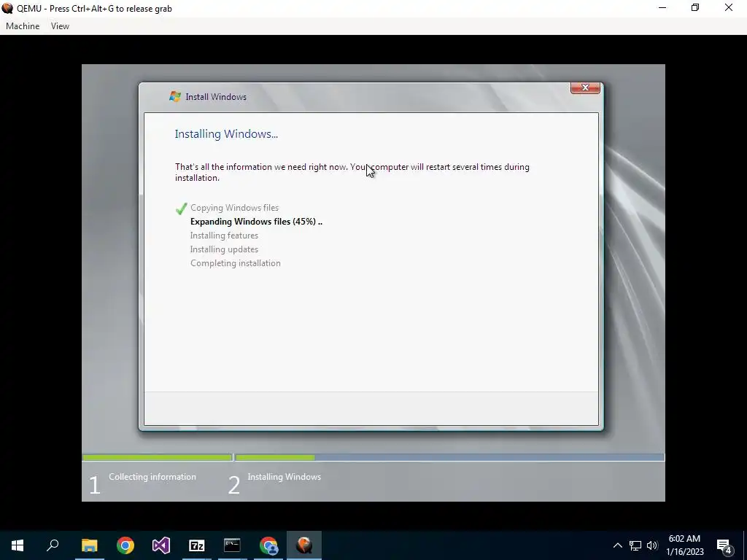The image size is (747, 560).
Task: Click the green checkmark beside Copying Windows files
Action: tap(181, 208)
